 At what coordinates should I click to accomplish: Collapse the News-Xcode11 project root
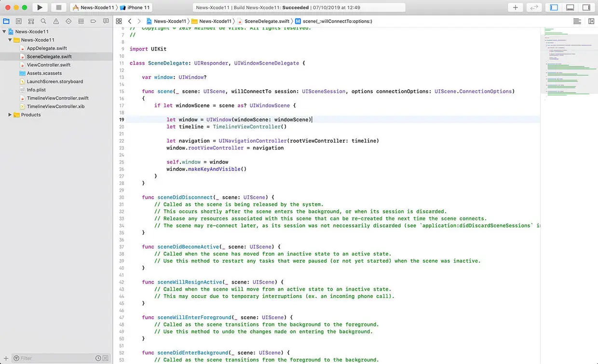[x=4, y=32]
